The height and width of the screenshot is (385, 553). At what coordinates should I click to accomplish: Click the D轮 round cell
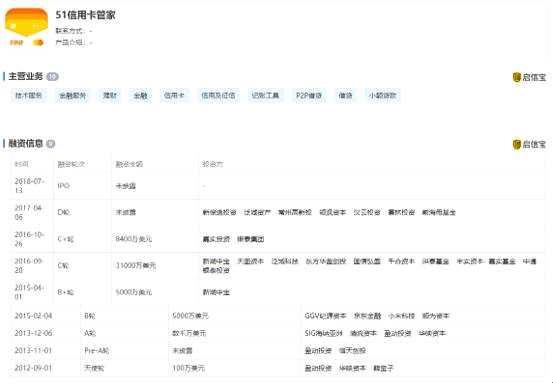point(64,213)
